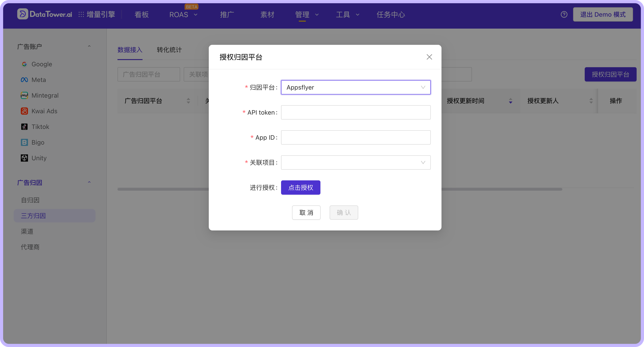
Task: Click the 取消 button
Action: 306,213
